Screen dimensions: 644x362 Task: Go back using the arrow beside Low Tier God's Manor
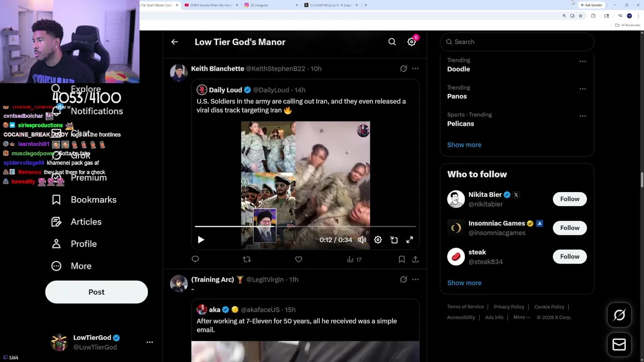tap(175, 42)
